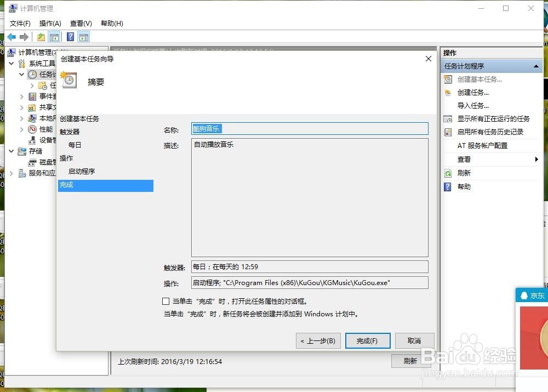The image size is (548, 392).
Task: Click the disk management icon in tree
Action: pos(32,162)
